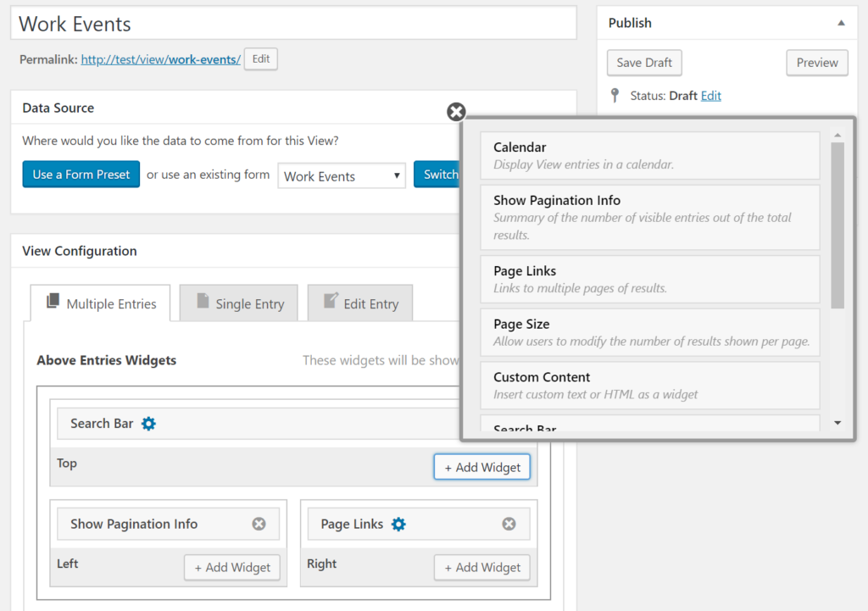868x611 pixels.
Task: Remove the Show Pagination Info widget
Action: tap(259, 523)
